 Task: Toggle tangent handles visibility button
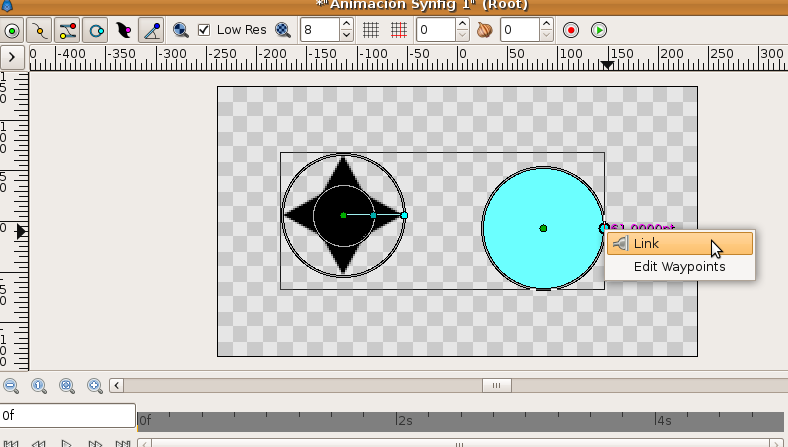(68, 30)
